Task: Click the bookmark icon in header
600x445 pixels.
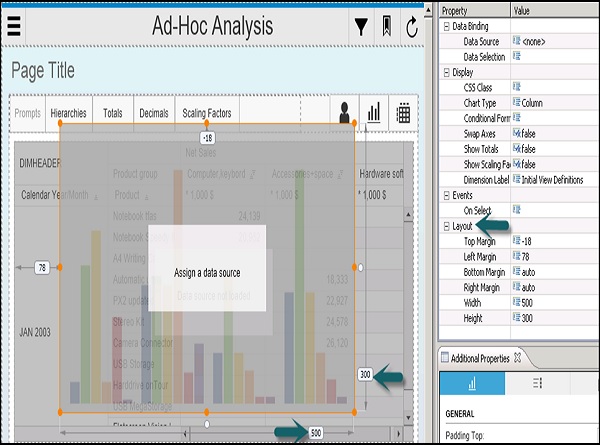Action: point(385,28)
